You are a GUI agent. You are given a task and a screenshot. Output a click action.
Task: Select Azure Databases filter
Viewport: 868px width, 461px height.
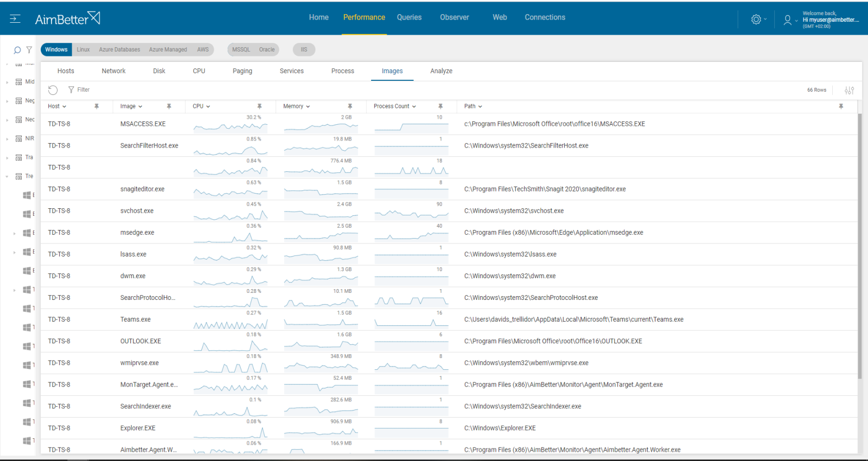pos(119,49)
